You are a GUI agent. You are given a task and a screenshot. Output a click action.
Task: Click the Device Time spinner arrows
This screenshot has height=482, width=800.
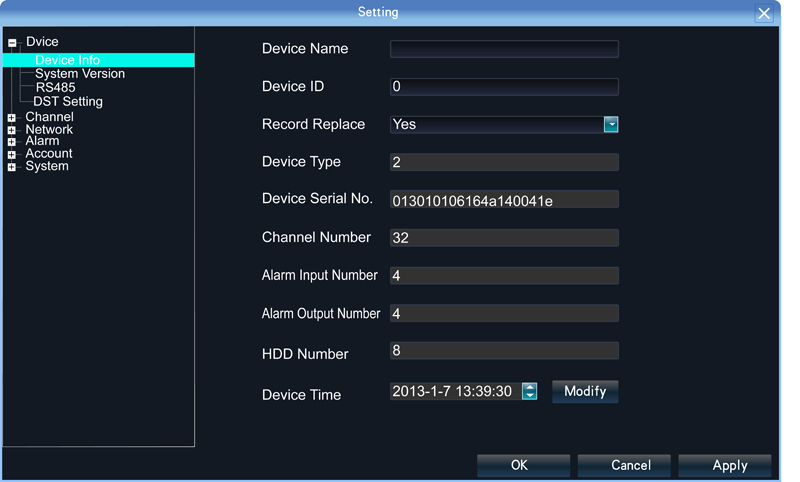pos(530,392)
